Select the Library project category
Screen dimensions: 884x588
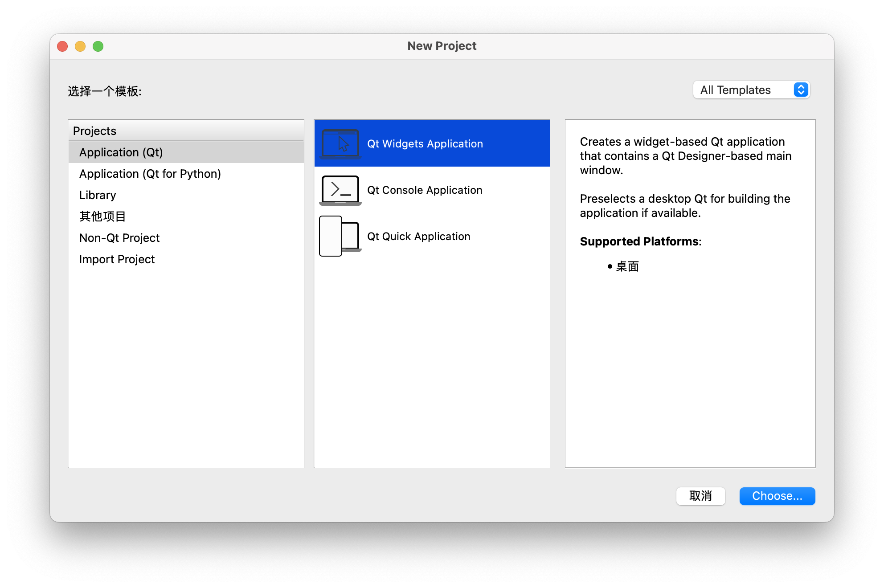[98, 195]
